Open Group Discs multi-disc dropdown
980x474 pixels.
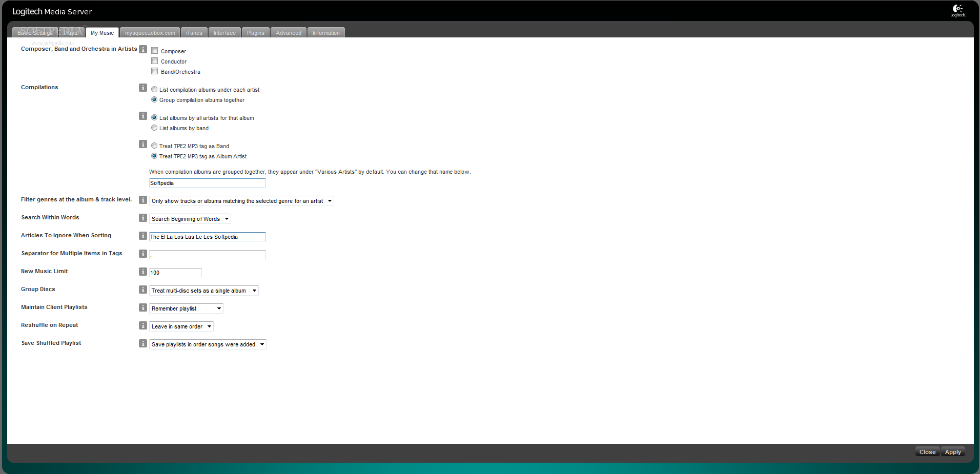tap(204, 291)
